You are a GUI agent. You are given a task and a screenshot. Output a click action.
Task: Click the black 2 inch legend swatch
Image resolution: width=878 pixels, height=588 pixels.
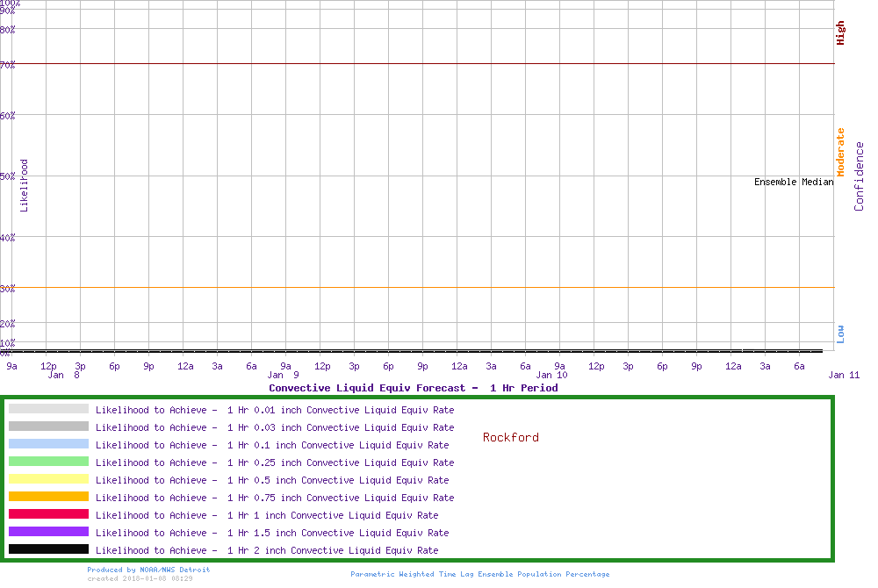tap(48, 549)
